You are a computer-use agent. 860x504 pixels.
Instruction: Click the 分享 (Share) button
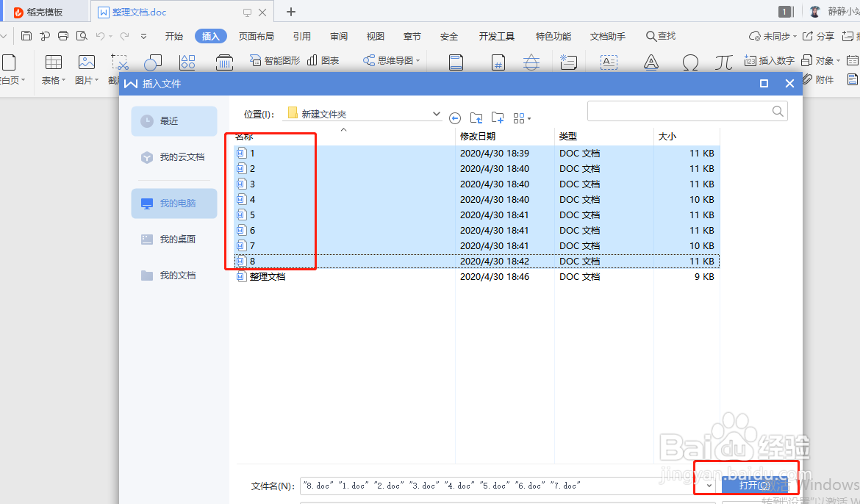[x=818, y=36]
